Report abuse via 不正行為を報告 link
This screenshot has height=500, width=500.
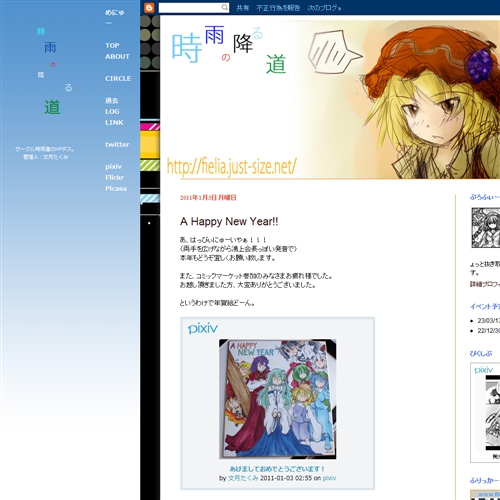pyautogui.click(x=278, y=8)
